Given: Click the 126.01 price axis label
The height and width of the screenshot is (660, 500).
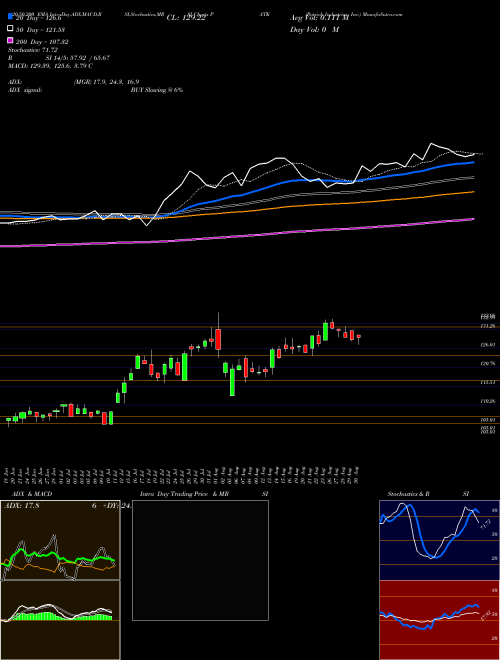Looking at the screenshot, I should pos(488,345).
